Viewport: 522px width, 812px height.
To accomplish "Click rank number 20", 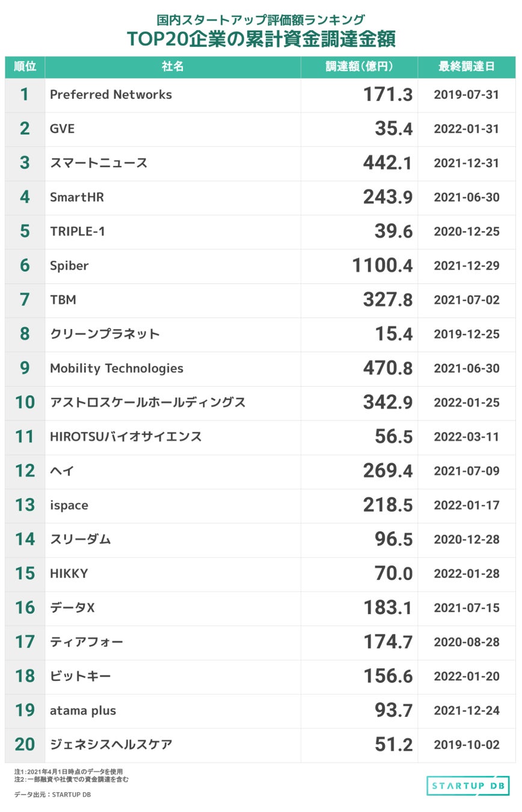I will pyautogui.click(x=25, y=745).
